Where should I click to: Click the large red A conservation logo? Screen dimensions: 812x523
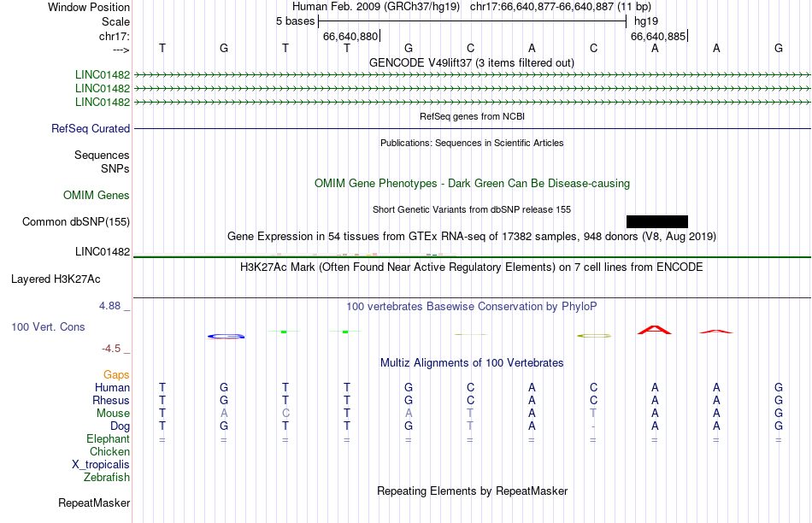point(655,330)
